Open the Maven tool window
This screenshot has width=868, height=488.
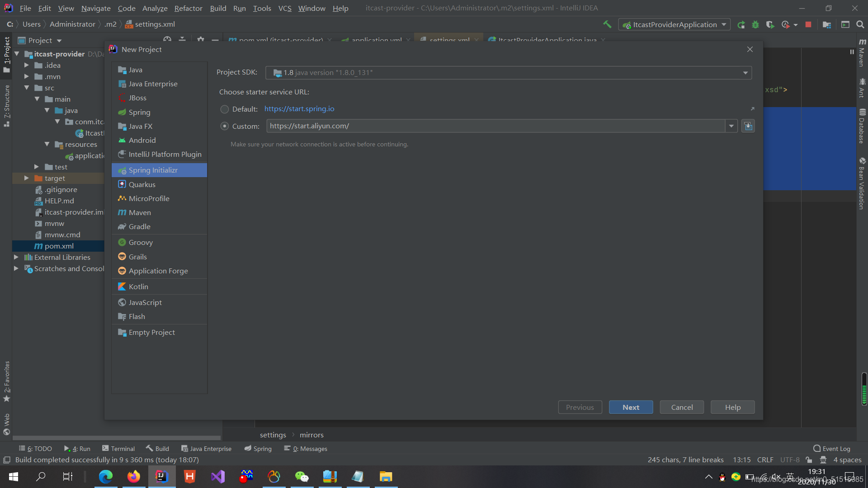tap(862, 52)
